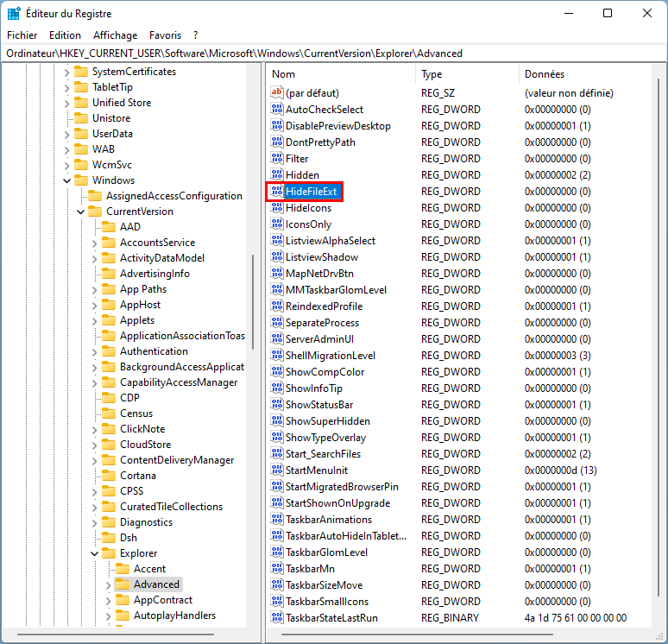Click the Registry Editor app icon in title bar

[14, 14]
